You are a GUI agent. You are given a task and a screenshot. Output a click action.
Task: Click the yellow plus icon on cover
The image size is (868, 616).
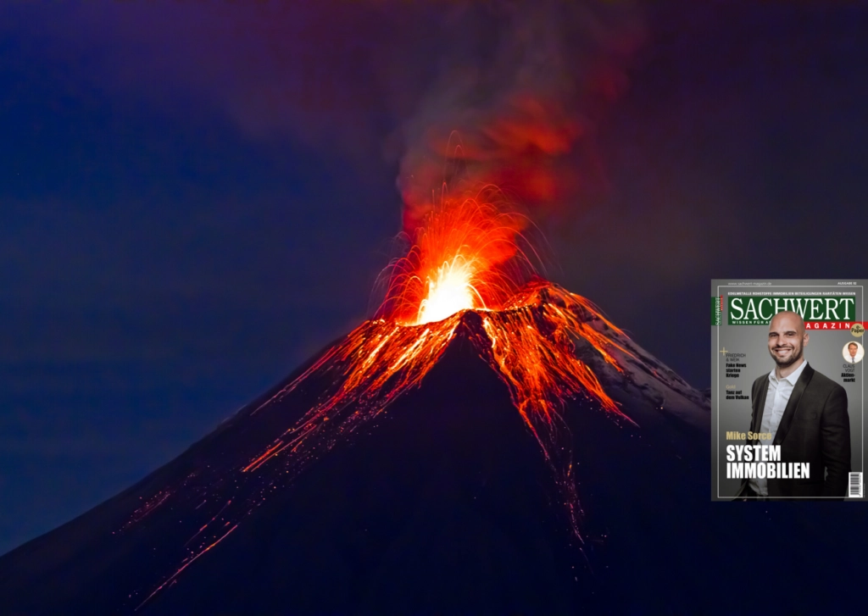[x=723, y=350]
